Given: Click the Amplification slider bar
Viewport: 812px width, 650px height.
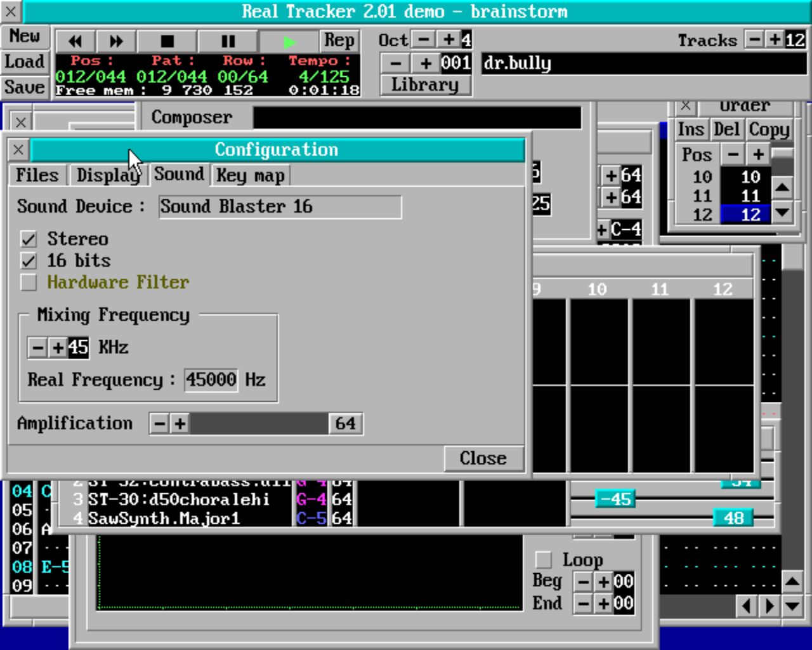Looking at the screenshot, I should pyautogui.click(x=259, y=423).
